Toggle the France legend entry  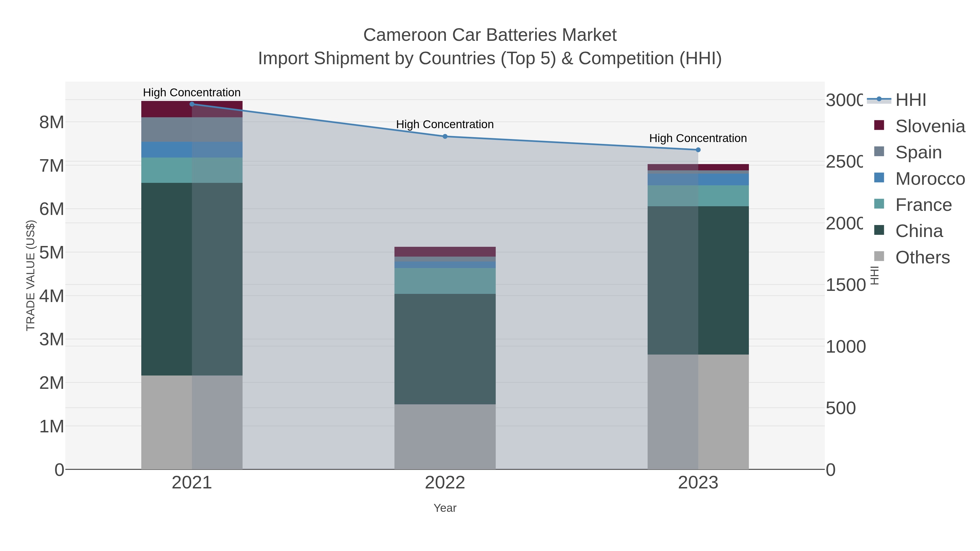pos(913,205)
